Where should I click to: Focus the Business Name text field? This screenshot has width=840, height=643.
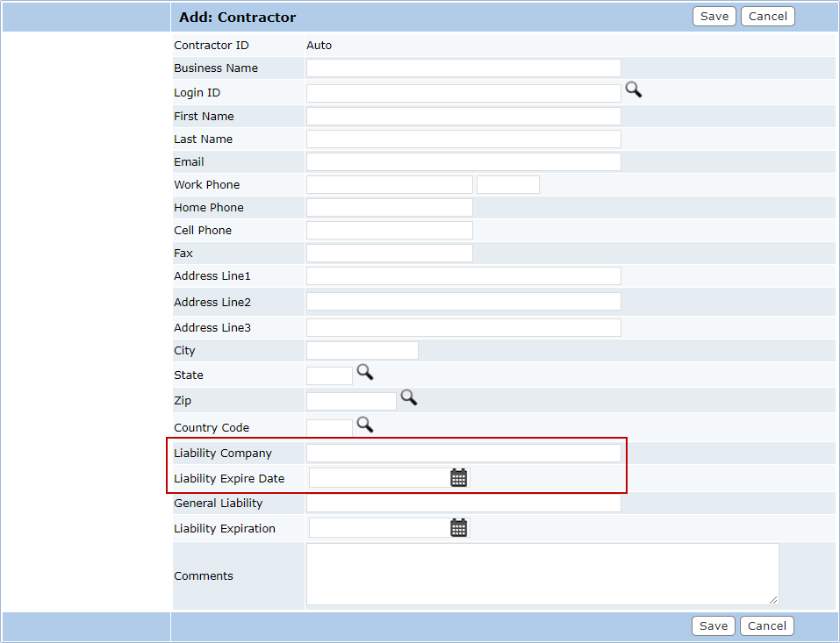pyautogui.click(x=463, y=68)
